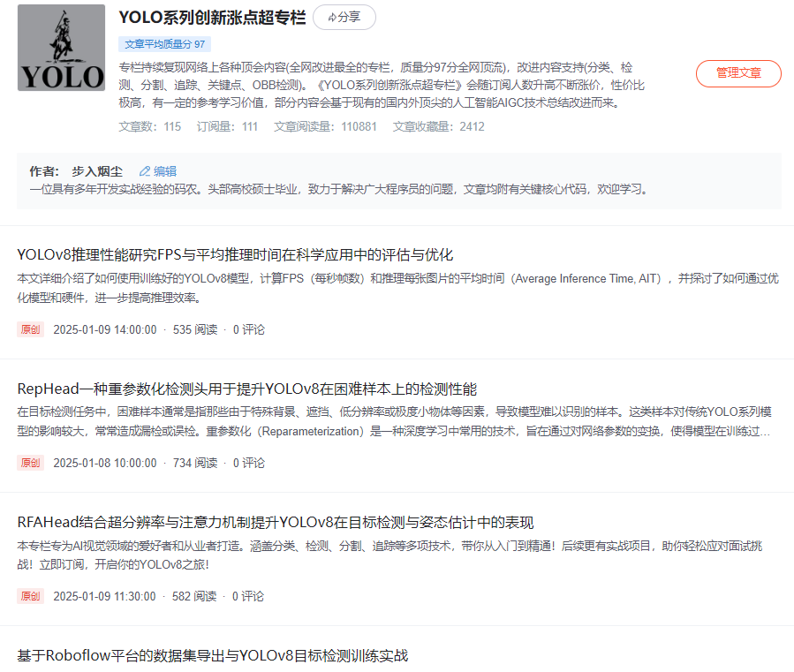Click 原创 tag of the RFAHead article
Viewport: 794px width, 672px height.
[30, 595]
